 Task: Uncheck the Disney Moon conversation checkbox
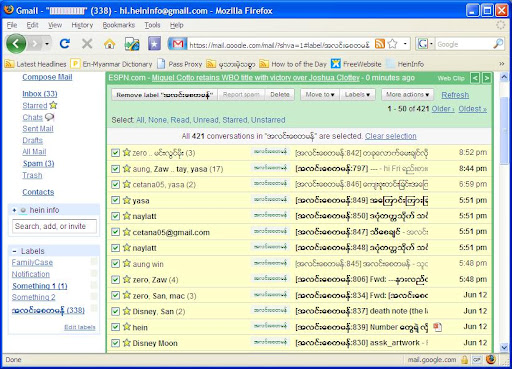point(115,343)
